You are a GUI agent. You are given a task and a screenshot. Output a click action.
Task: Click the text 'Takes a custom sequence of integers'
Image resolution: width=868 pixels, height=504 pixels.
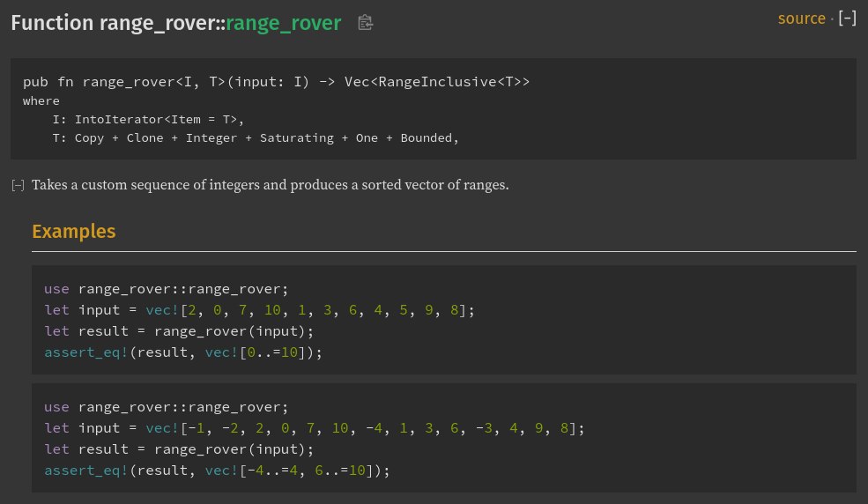pyautogui.click(x=146, y=185)
